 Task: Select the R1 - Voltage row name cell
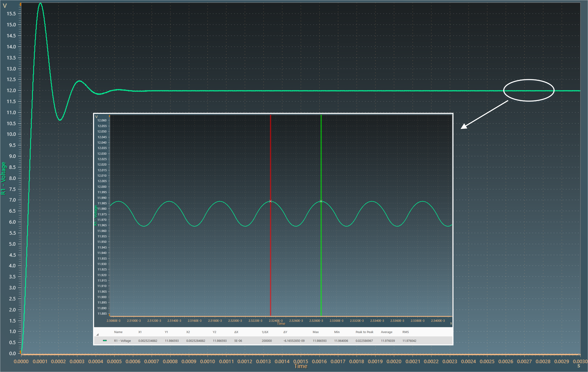tap(122, 341)
